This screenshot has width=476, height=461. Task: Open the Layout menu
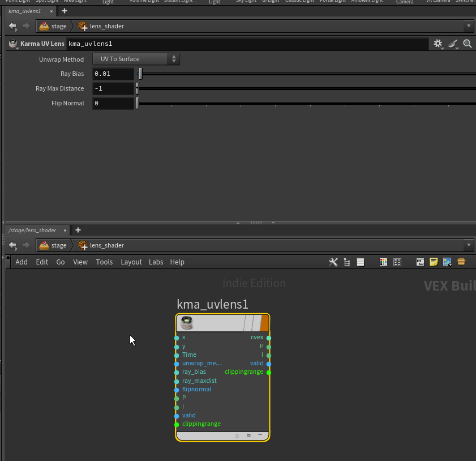tap(131, 262)
